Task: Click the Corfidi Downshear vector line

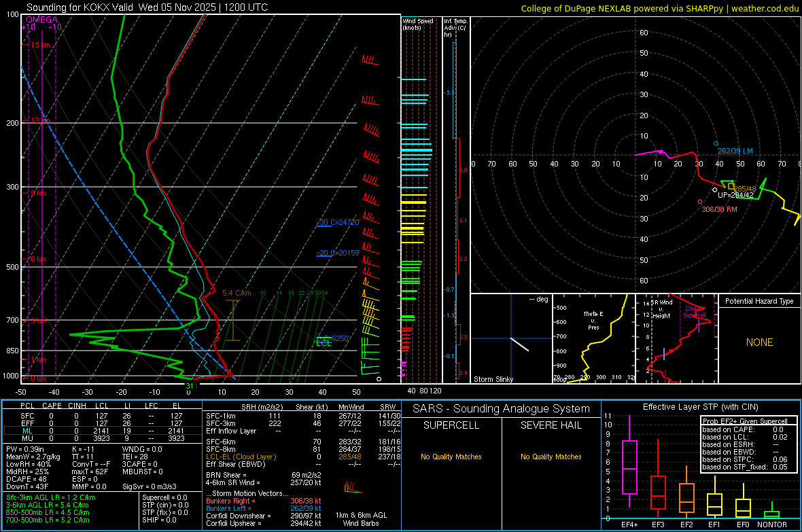Action: (x=264, y=516)
